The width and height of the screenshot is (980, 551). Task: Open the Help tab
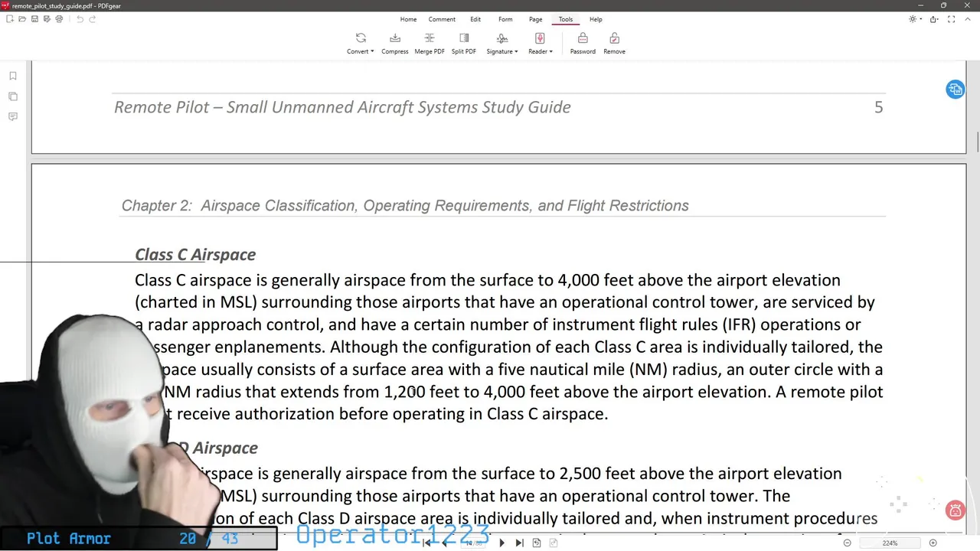tap(596, 19)
